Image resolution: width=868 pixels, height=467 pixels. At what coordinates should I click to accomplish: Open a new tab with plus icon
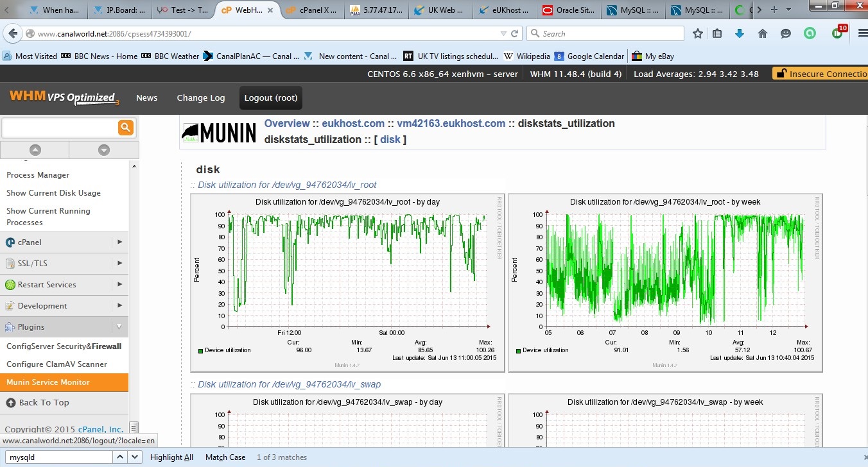774,10
